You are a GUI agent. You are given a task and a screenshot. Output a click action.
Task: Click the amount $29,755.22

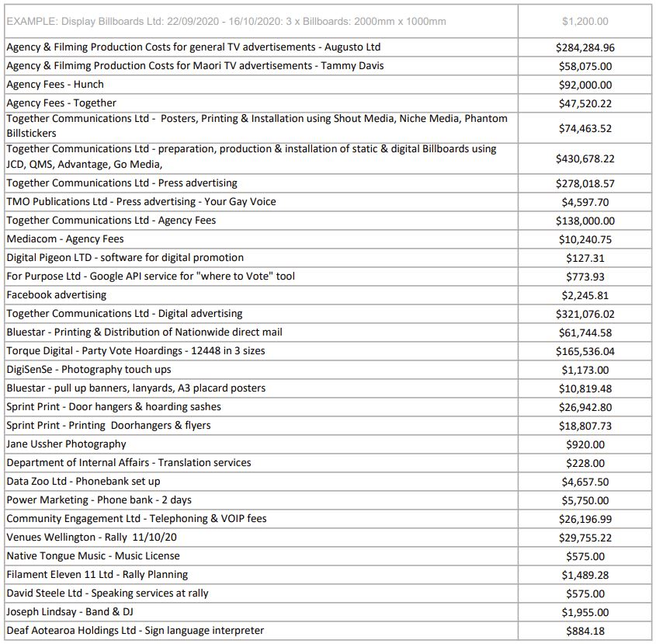(x=585, y=538)
